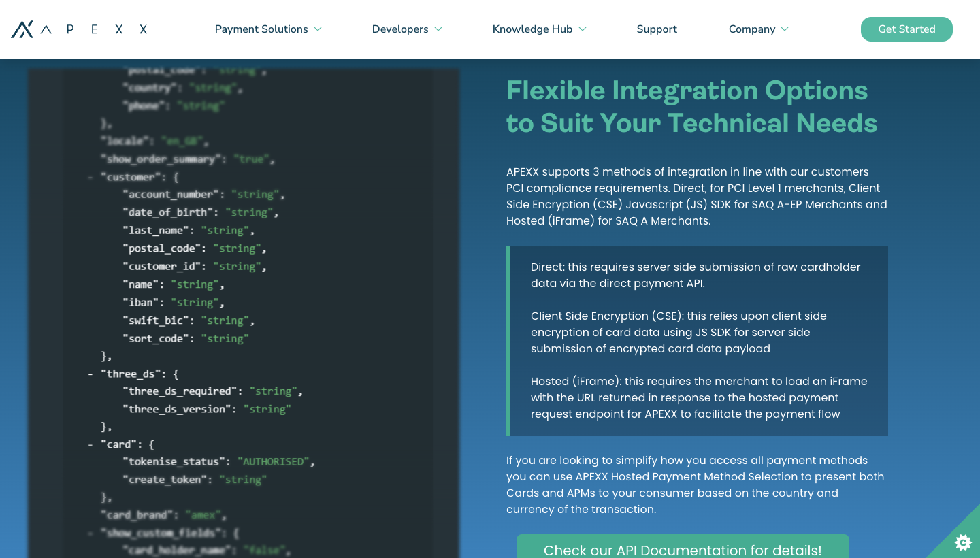
Task: Go to the Support page
Action: (x=657, y=29)
